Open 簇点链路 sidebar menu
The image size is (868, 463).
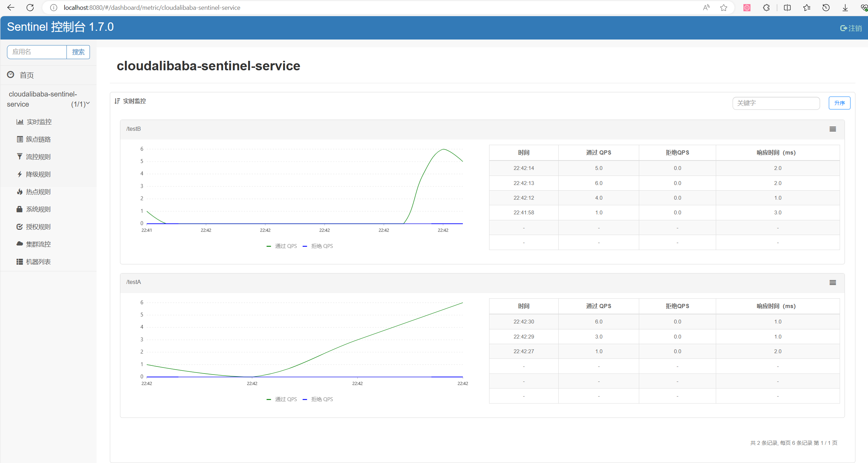[38, 139]
